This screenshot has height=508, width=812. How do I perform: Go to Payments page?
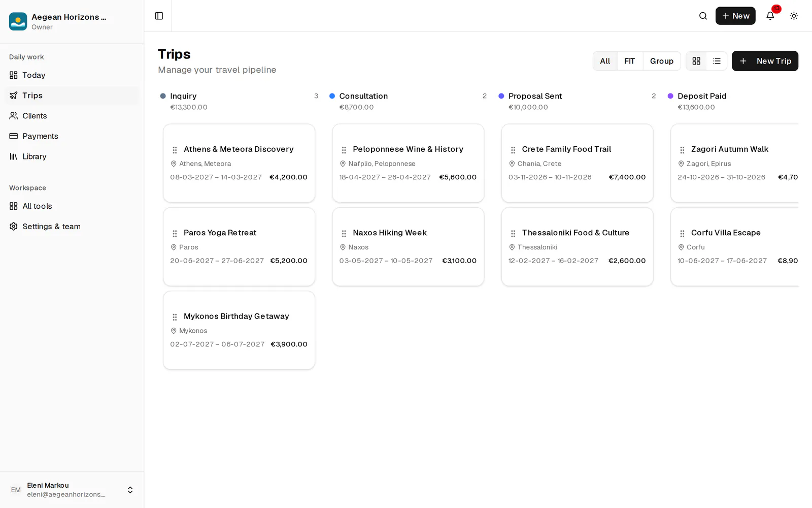pos(72,136)
